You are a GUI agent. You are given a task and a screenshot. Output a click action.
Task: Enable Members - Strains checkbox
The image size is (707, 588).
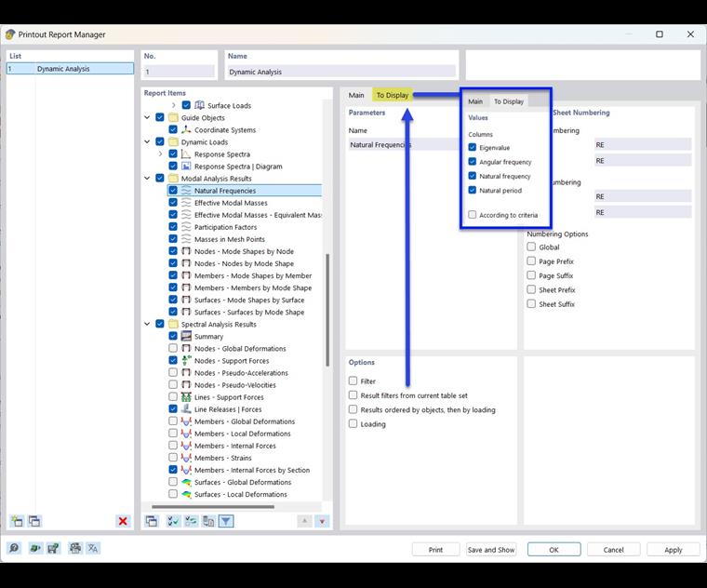pos(173,458)
